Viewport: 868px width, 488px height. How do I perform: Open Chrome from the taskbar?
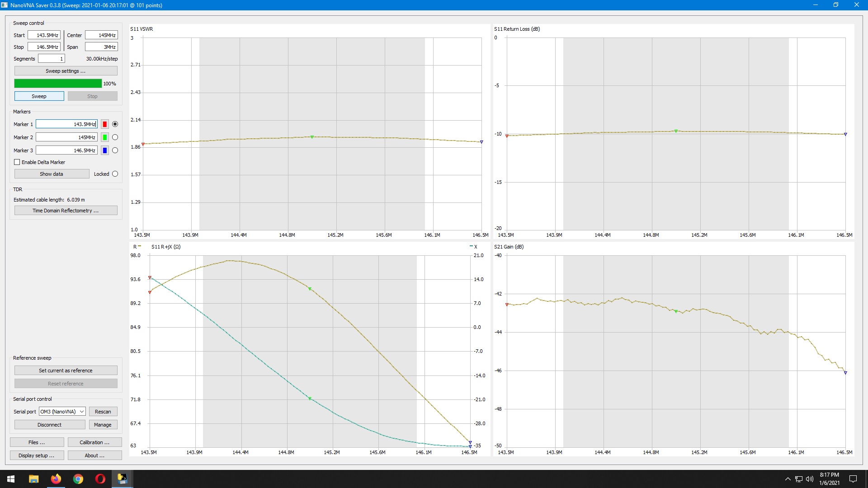(78, 479)
